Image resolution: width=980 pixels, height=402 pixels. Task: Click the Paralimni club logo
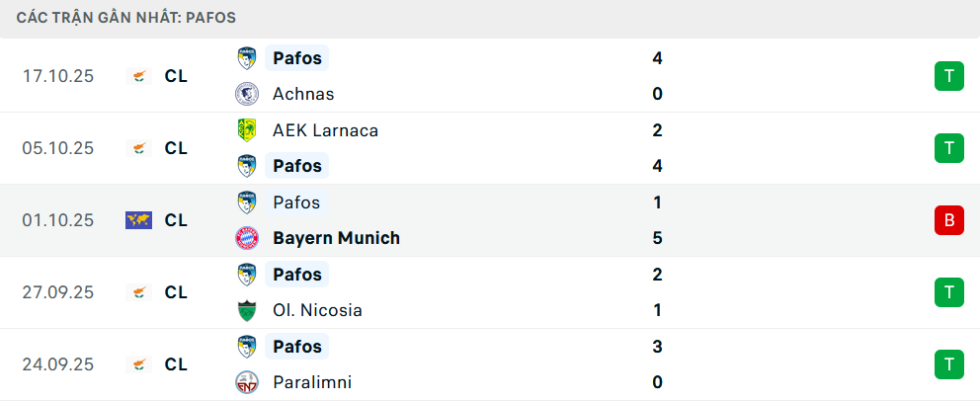tap(246, 382)
